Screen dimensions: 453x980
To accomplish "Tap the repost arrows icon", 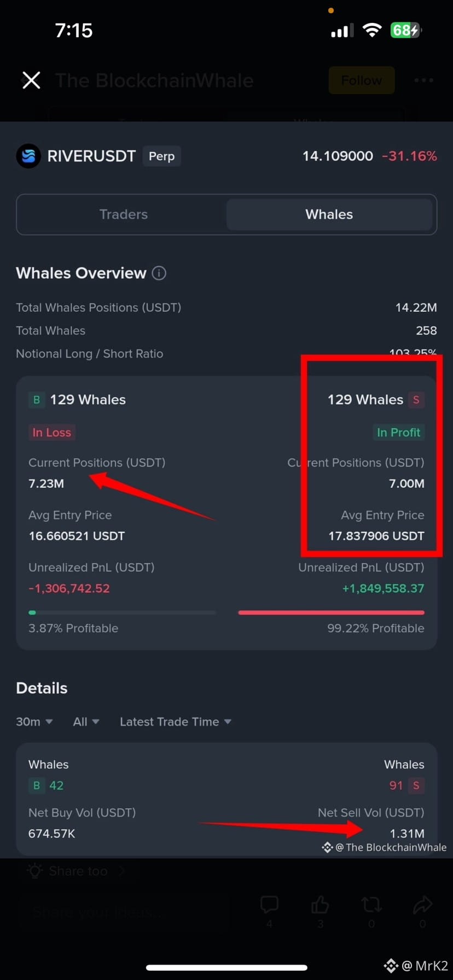I will [371, 905].
